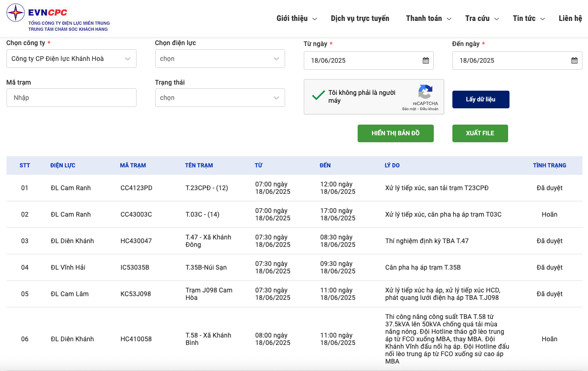Screen dimensions: 588x371
Task: Open the Tin tức menu
Action: click(529, 19)
